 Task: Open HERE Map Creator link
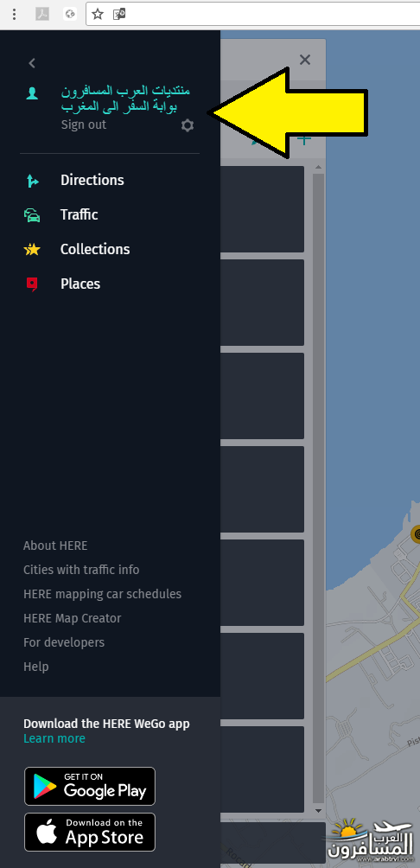(72, 618)
